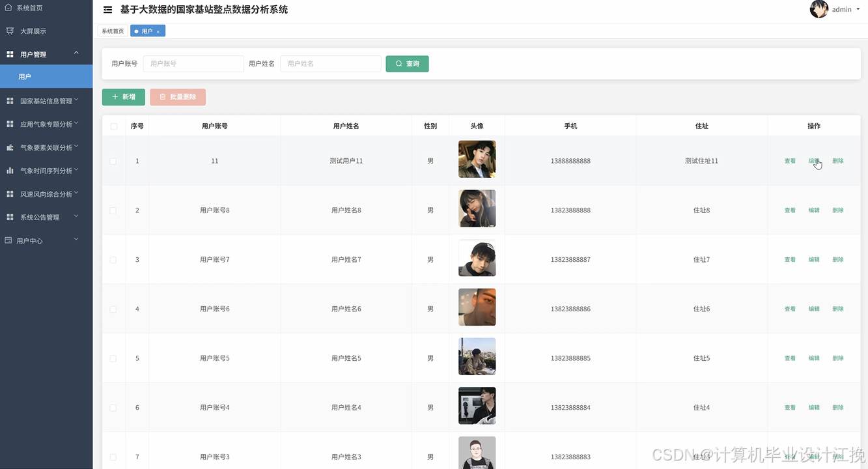The width and height of the screenshot is (868, 469).
Task: Click the admin avatar picture
Action: [x=819, y=9]
